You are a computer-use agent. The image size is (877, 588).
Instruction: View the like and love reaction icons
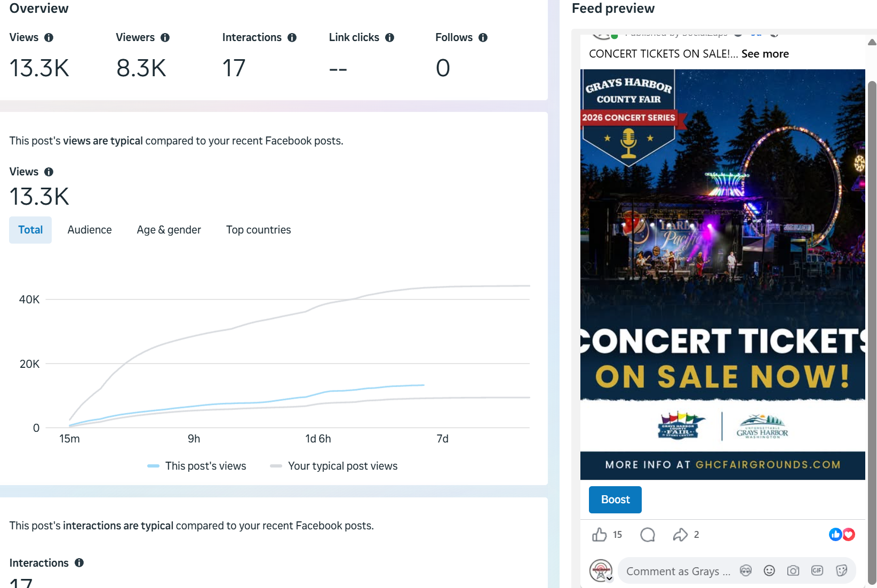[842, 534]
